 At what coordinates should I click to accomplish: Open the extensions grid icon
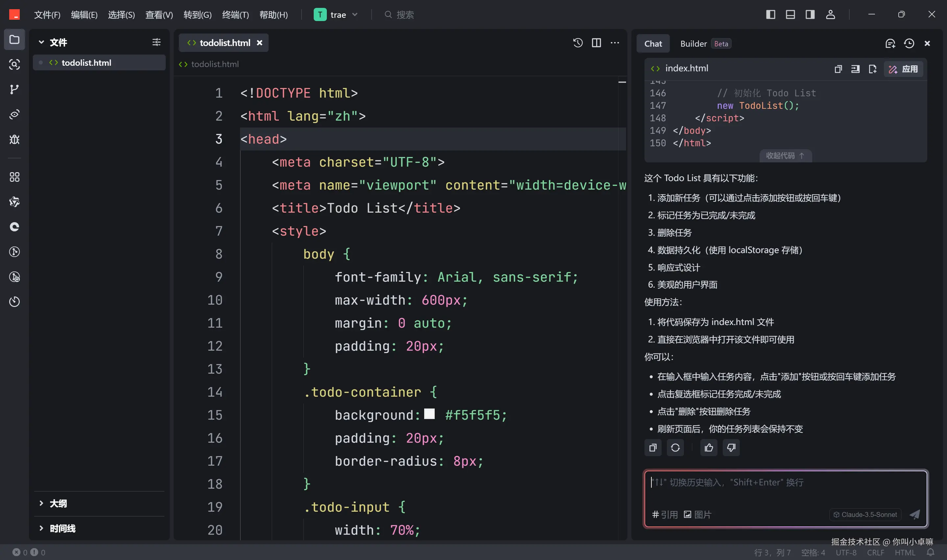14,177
